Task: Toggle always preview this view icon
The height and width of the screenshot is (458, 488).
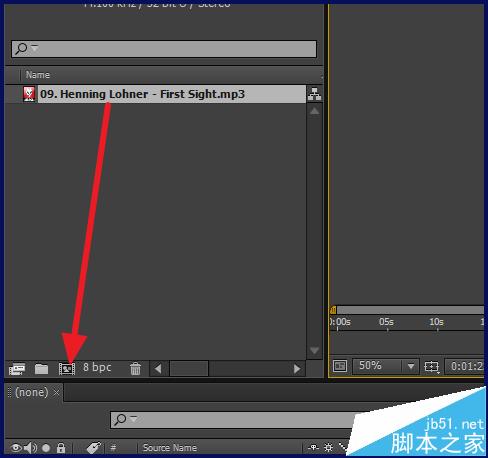Action: tap(340, 366)
